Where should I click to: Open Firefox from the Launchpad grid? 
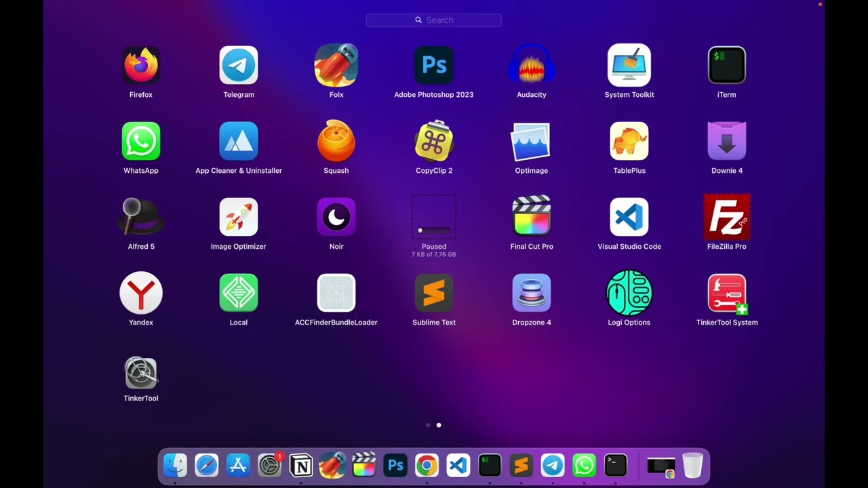point(141,66)
